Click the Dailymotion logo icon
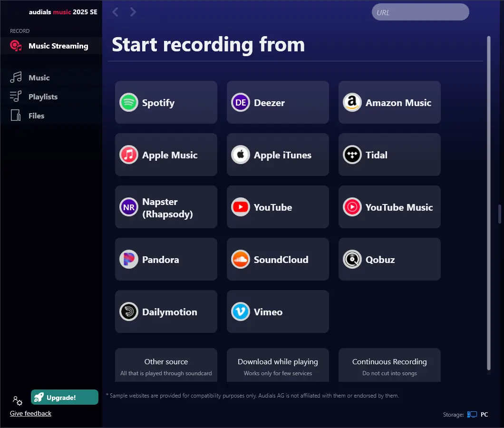 tap(129, 312)
